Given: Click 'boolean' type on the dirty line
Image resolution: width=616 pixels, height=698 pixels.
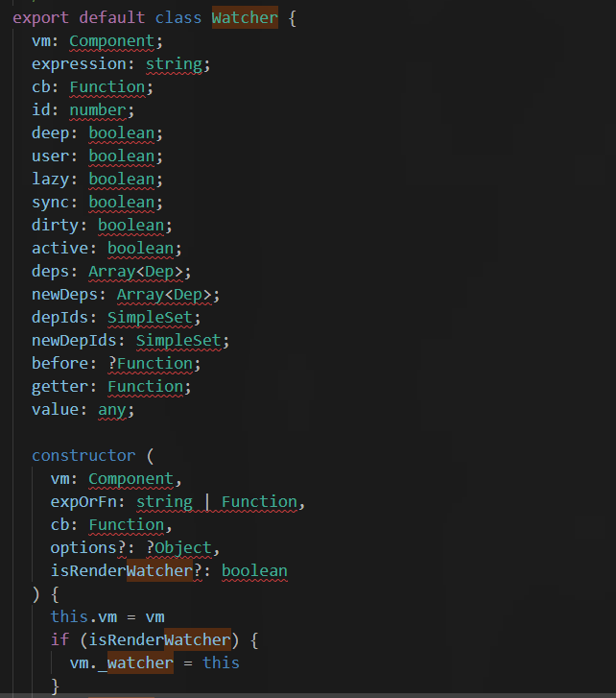Looking at the screenshot, I should coord(135,225).
